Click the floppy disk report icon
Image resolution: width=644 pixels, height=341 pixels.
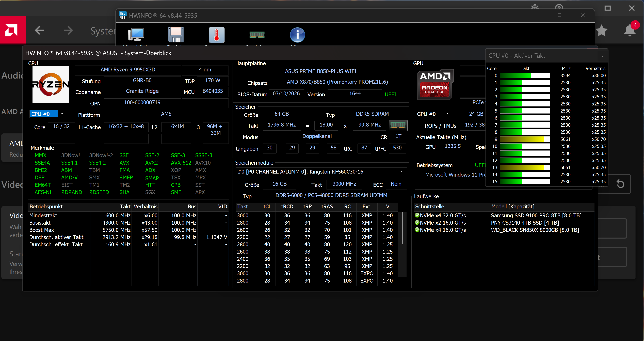click(x=176, y=35)
